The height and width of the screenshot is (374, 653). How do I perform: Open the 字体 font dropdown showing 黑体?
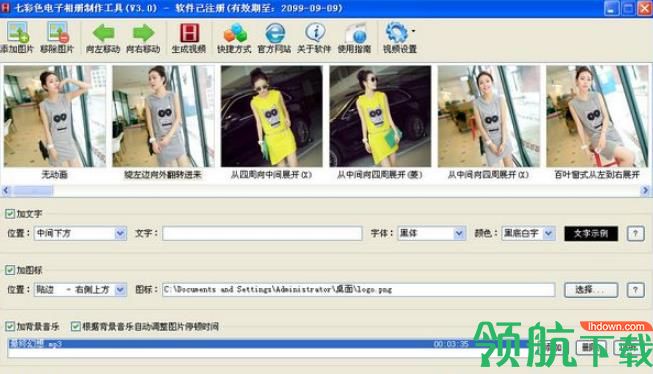tap(431, 233)
